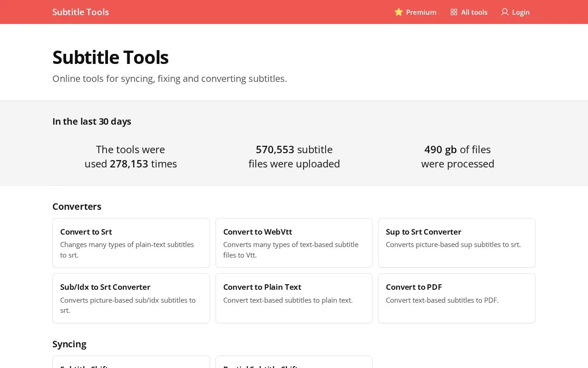This screenshot has height=368, width=588.
Task: Click the 'In the last 30 days' heading
Action: click(x=92, y=121)
